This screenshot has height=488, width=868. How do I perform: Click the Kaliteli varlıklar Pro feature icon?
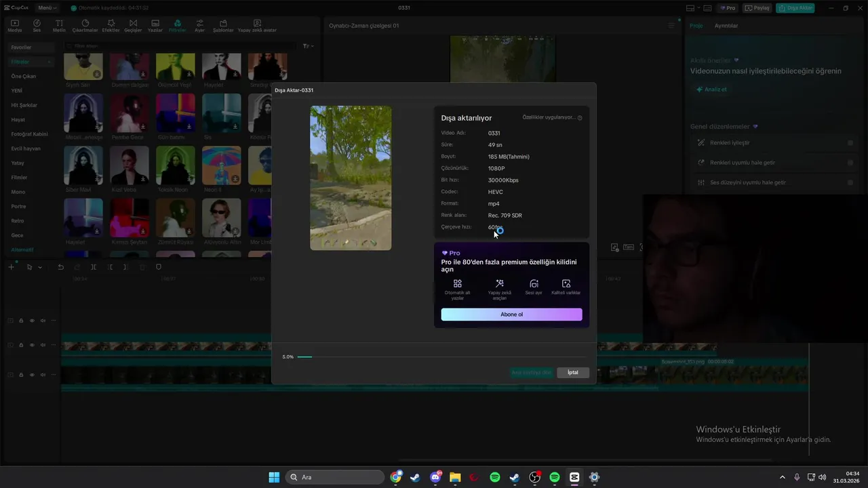pos(566,283)
